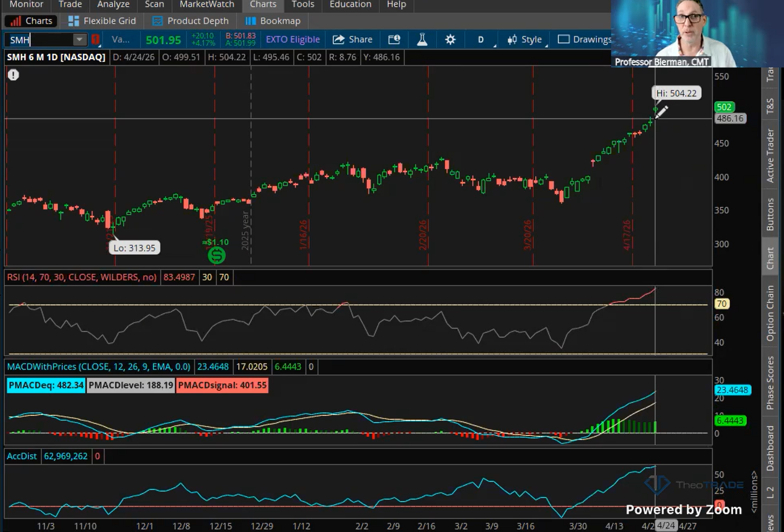Click the green 6.4443 histogram axis tag
The image size is (784, 532).
(x=730, y=421)
